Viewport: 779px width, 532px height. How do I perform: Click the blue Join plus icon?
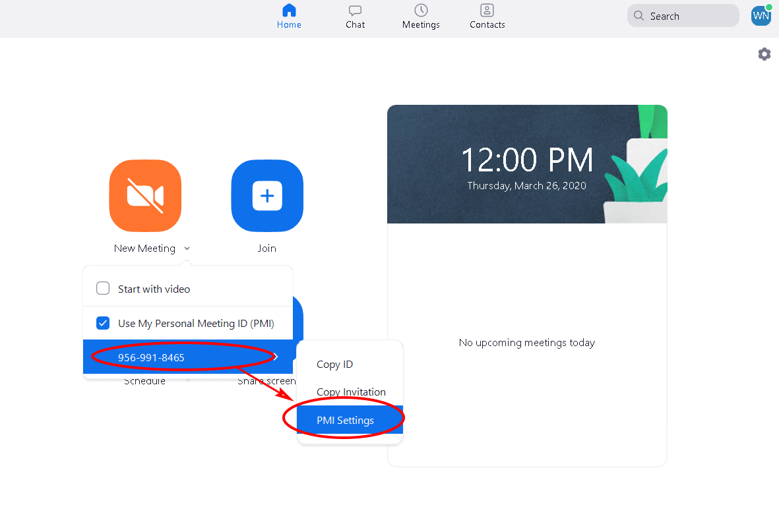coord(267,196)
